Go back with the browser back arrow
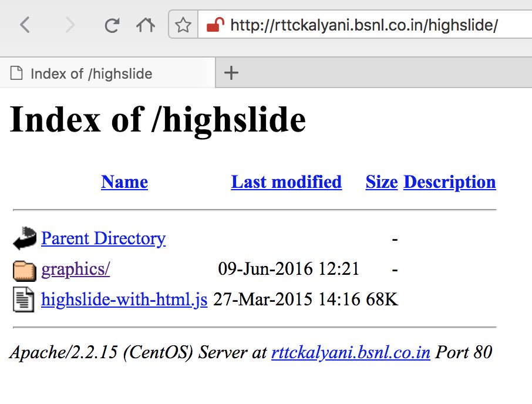The image size is (532, 404). 25,25
